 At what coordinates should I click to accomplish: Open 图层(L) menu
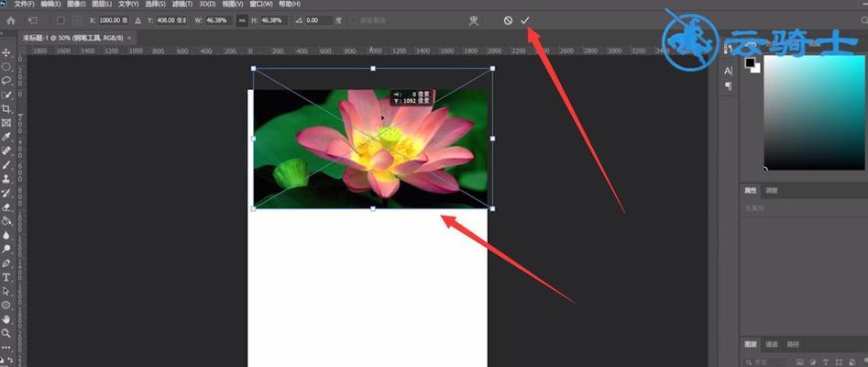pos(101,4)
